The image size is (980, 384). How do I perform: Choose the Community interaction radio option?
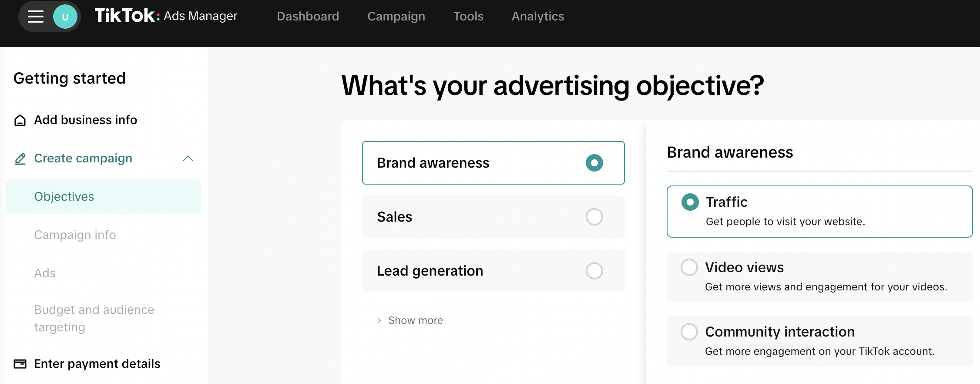689,332
